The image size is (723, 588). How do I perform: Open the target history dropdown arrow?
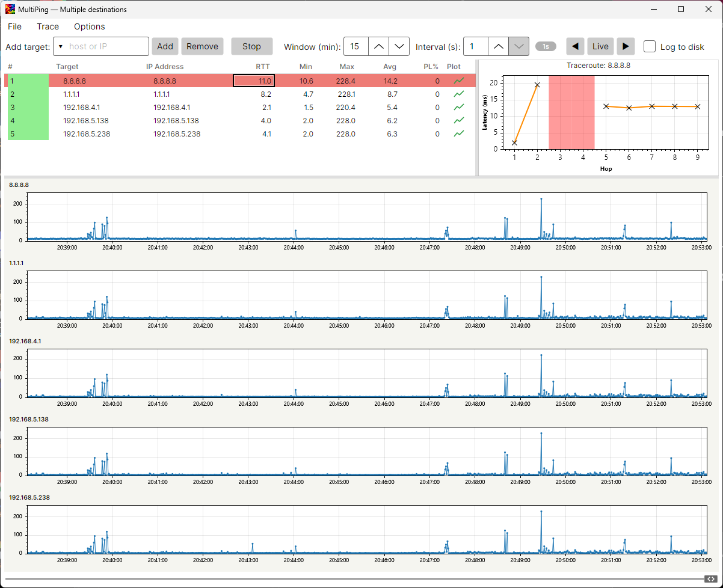(x=61, y=46)
